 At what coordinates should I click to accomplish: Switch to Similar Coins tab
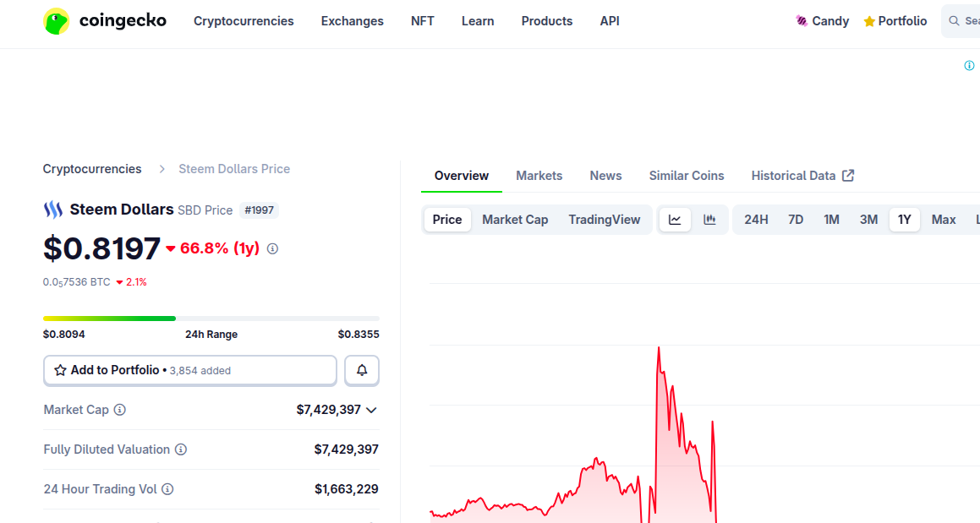tap(687, 176)
